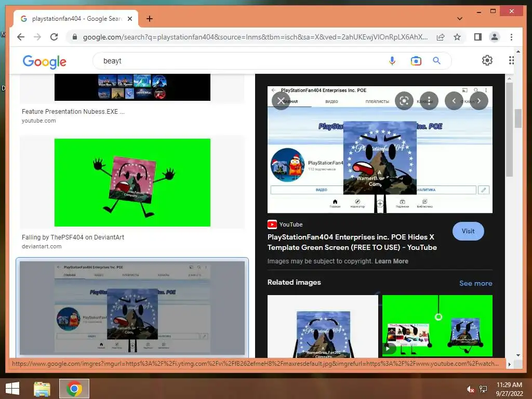532x399 pixels.
Task: Open the Chrome side panel icon
Action: [478, 37]
